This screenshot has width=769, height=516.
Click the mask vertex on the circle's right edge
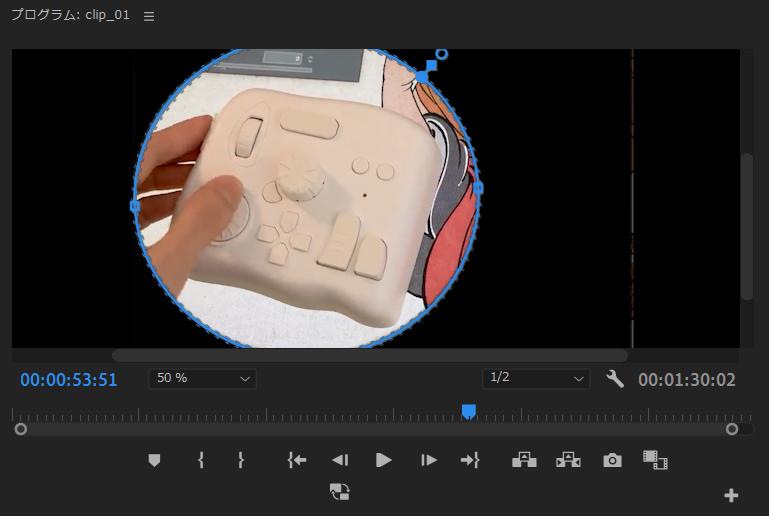pos(478,187)
